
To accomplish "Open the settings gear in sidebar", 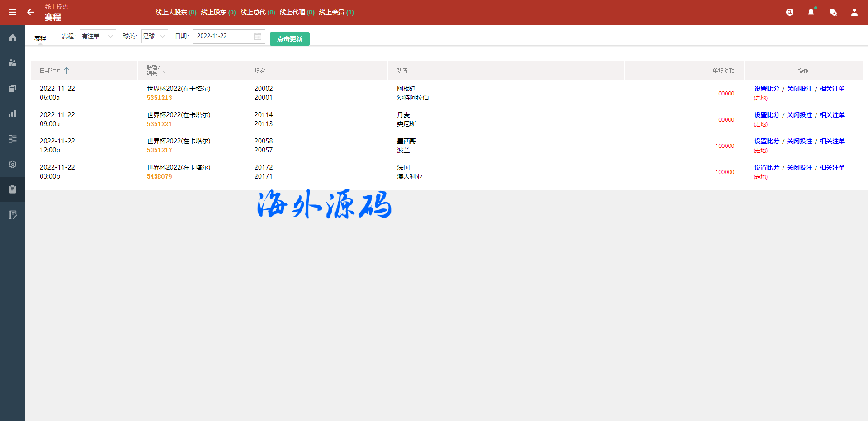I will [x=13, y=164].
